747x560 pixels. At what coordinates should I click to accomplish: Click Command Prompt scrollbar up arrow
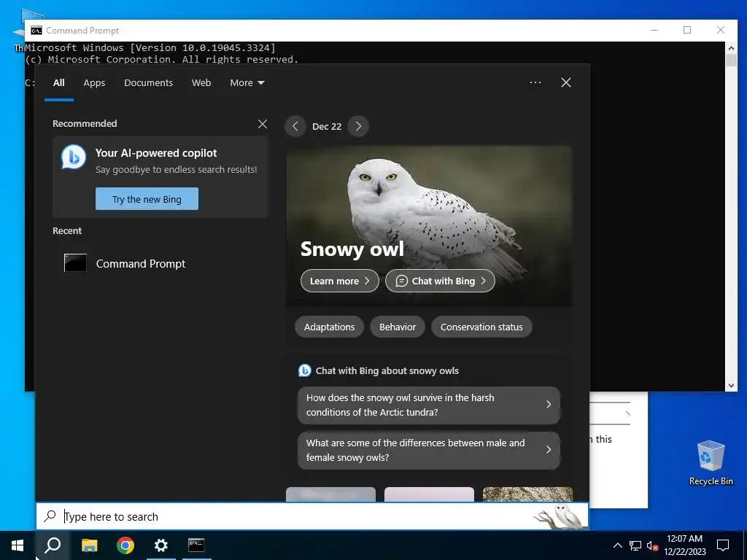[x=731, y=47]
